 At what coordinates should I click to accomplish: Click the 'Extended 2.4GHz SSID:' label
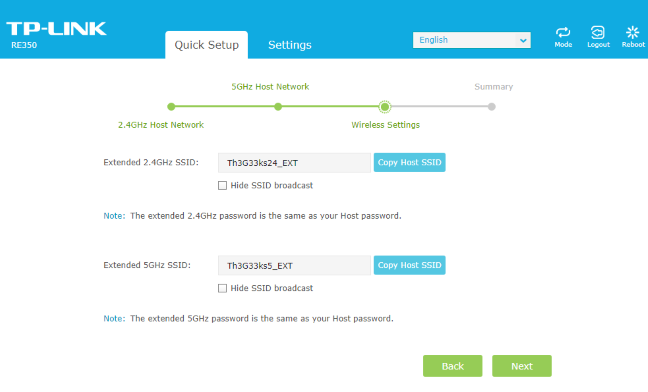[x=151, y=162]
